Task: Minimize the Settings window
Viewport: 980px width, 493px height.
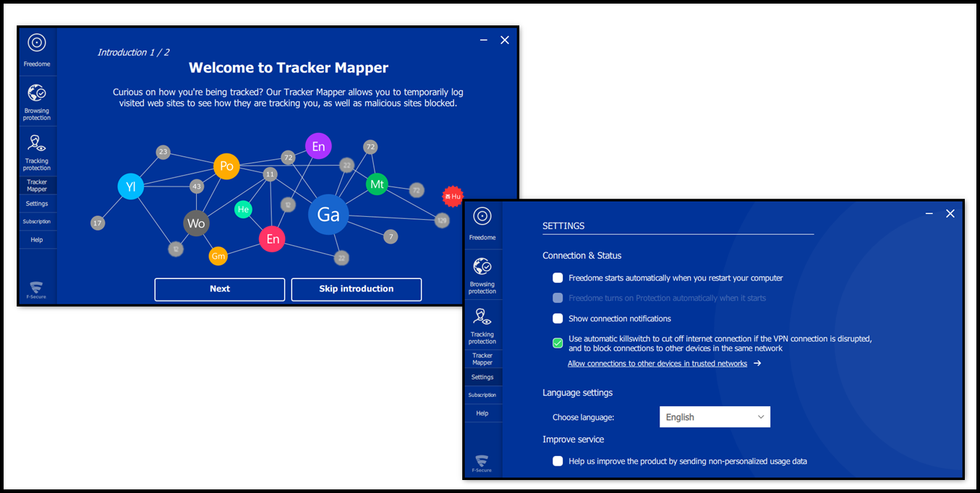Action: [929, 214]
